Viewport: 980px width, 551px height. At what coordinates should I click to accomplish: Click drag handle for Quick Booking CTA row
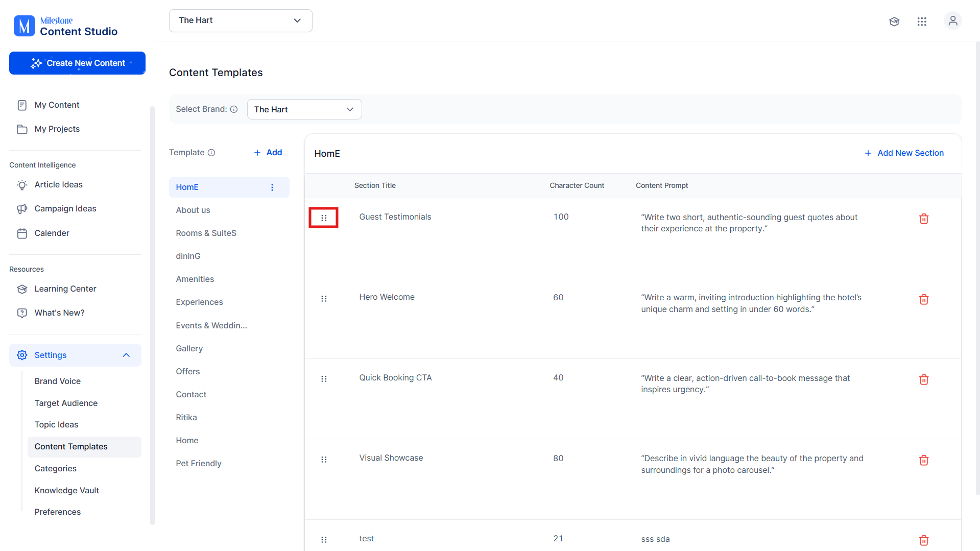click(324, 379)
